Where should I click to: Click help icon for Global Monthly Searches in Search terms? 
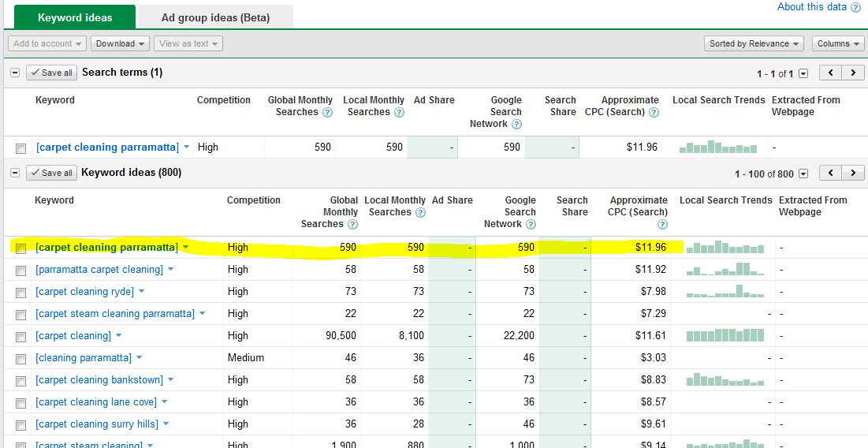click(x=327, y=113)
